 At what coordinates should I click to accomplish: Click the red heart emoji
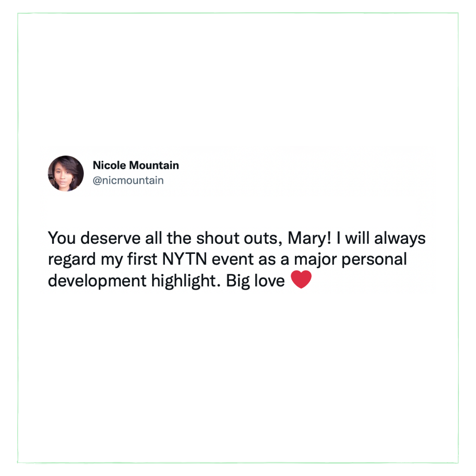tap(301, 279)
